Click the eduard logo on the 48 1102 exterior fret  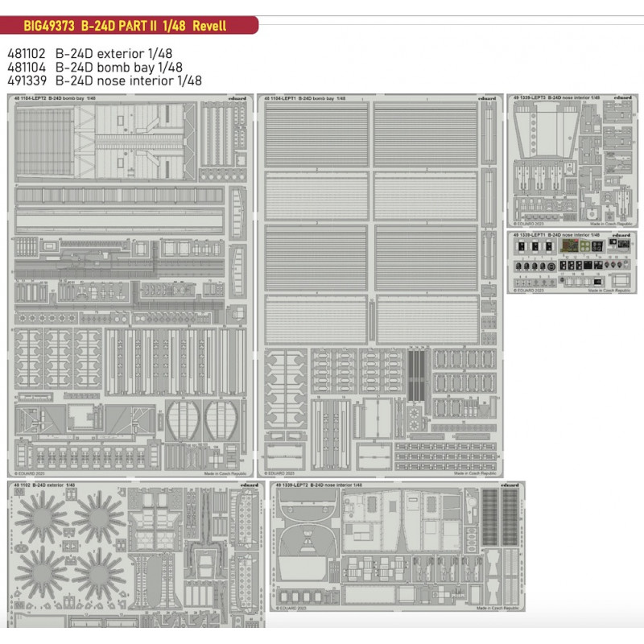click(249, 485)
